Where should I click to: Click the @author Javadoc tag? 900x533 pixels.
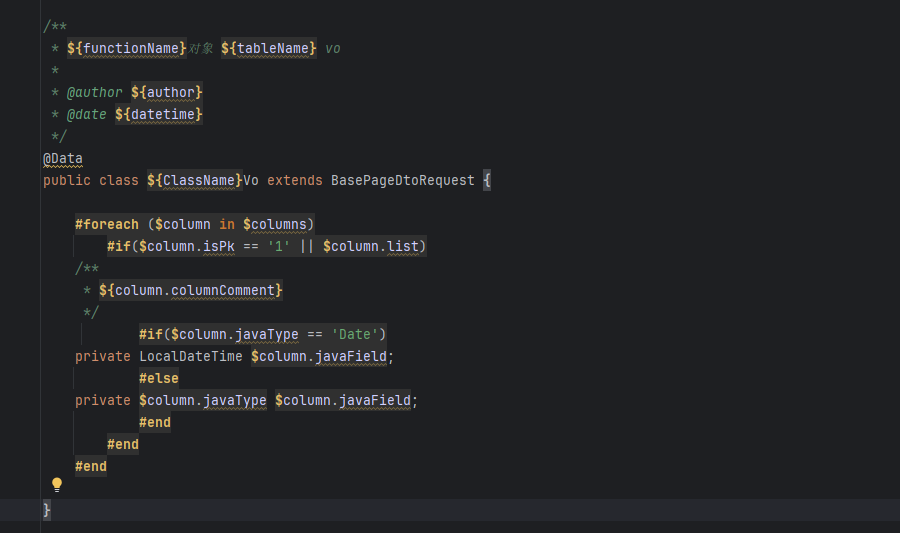click(94, 92)
